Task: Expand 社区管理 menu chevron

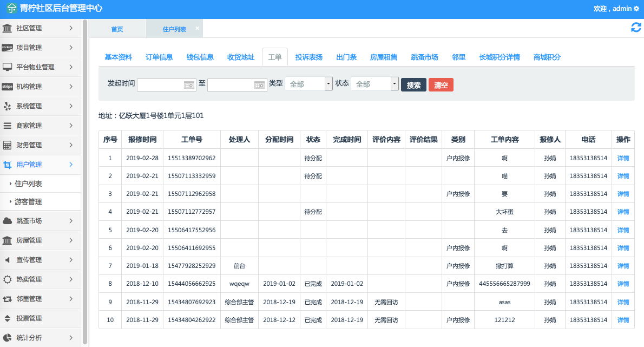Action: pyautogui.click(x=71, y=28)
